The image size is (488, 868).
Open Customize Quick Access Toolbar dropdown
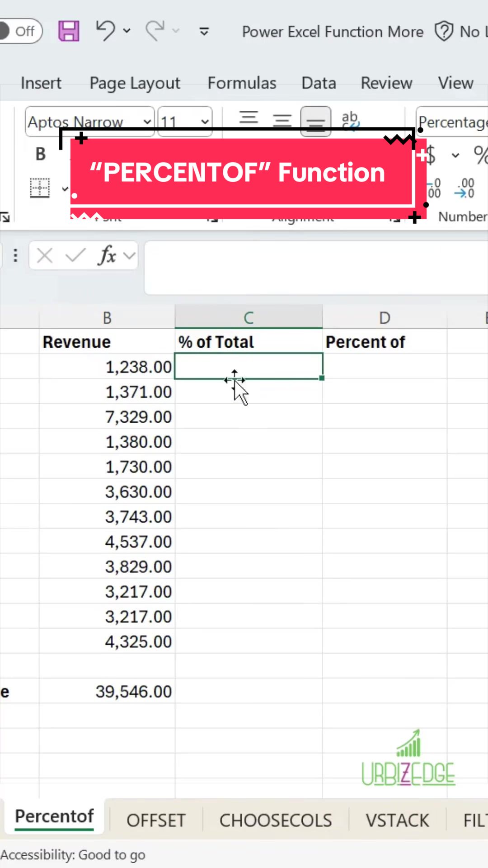pos(204,31)
